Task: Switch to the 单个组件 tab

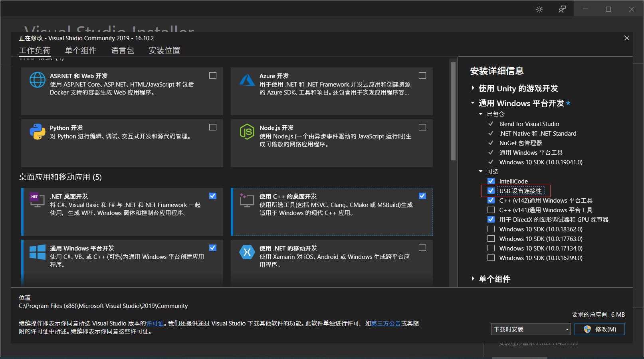Action: coord(81,50)
